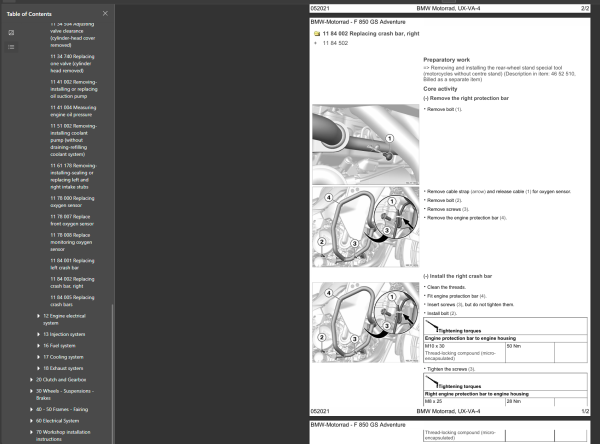Click the 2/2 page number in top header
This screenshot has width=600, height=444.
585,8
